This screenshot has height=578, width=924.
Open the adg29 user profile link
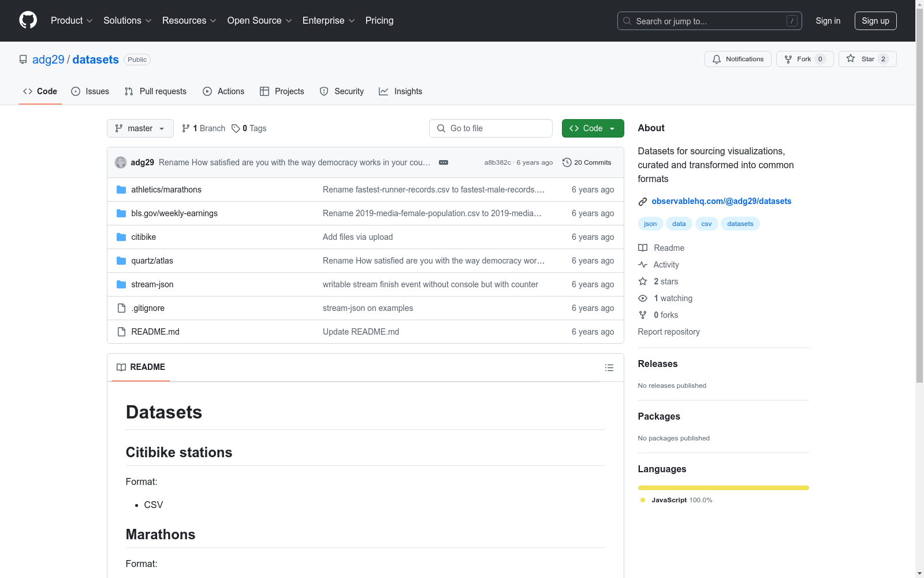[x=49, y=60]
